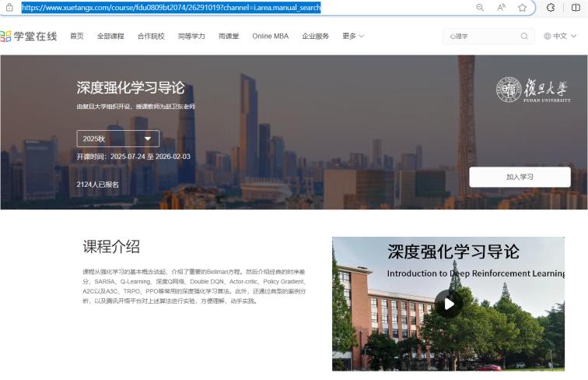The image size is (588, 380).
Task: Click the 2124人已报名 text
Action: click(97, 185)
